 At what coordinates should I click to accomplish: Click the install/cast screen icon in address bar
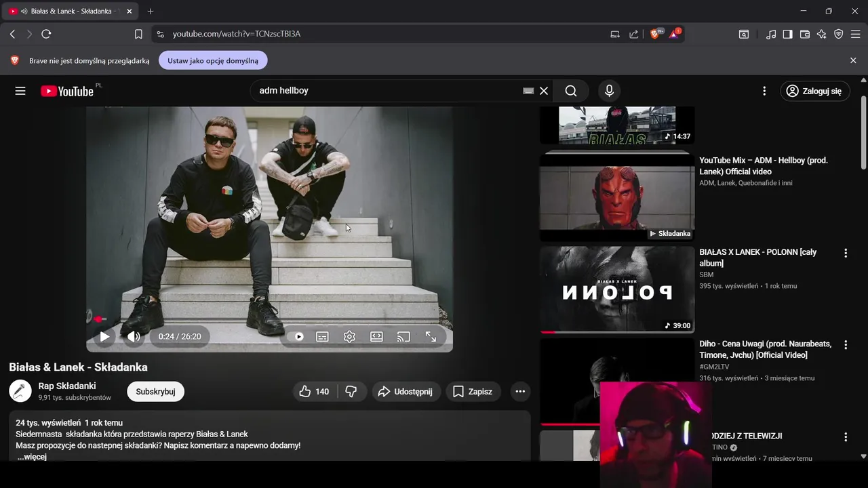[x=615, y=34]
